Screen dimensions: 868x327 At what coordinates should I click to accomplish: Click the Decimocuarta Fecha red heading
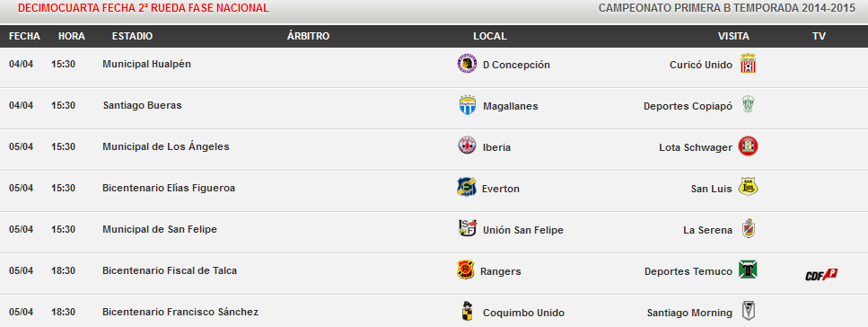(144, 8)
